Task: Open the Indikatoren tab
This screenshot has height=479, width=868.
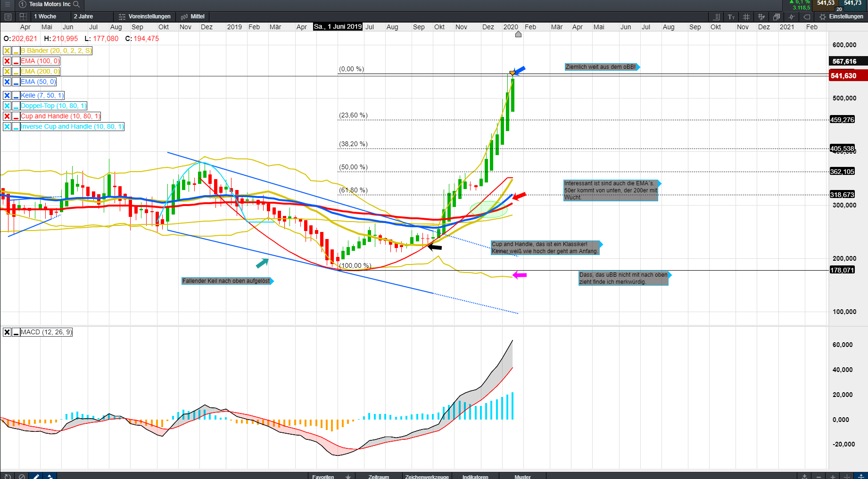Action: pyautogui.click(x=475, y=477)
